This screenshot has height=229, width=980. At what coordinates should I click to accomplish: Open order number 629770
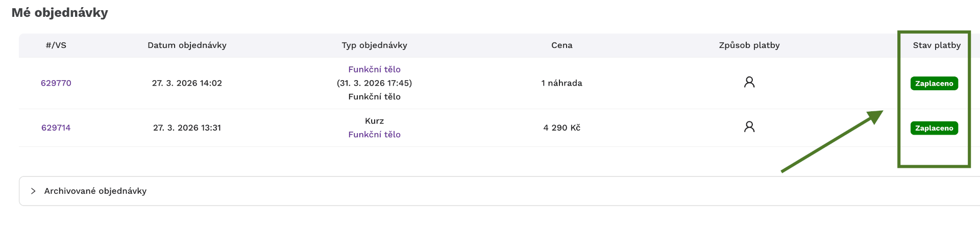click(56, 83)
